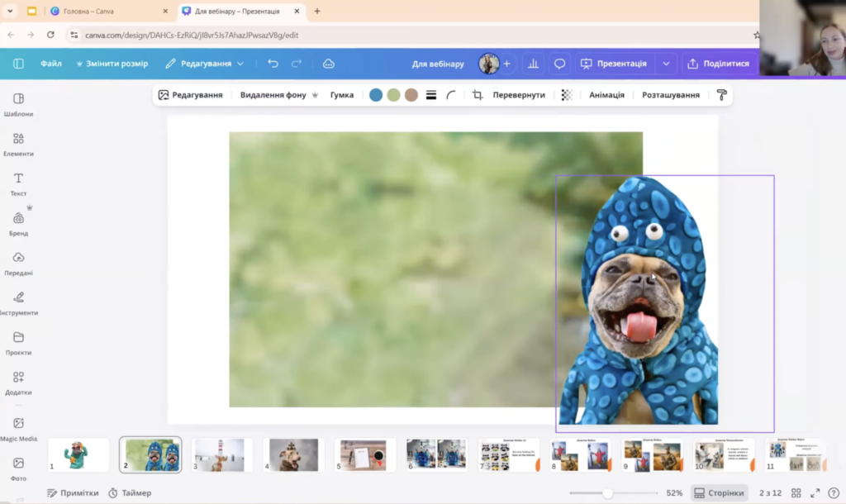The image size is (846, 504).
Task: Select page 4 thumbnail
Action: [294, 455]
